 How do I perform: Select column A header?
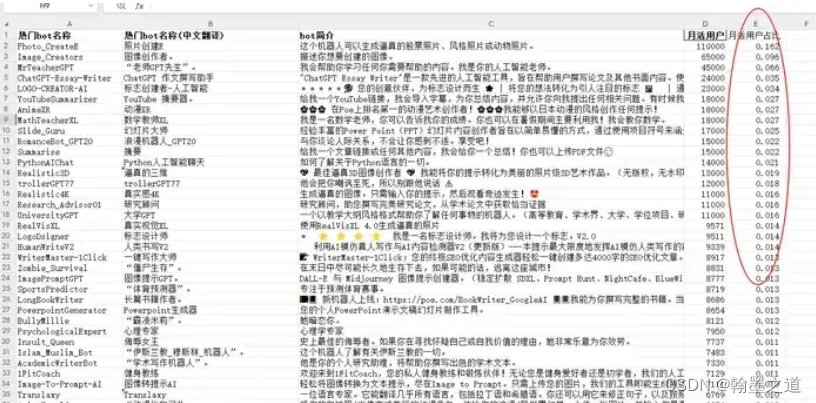69,24
